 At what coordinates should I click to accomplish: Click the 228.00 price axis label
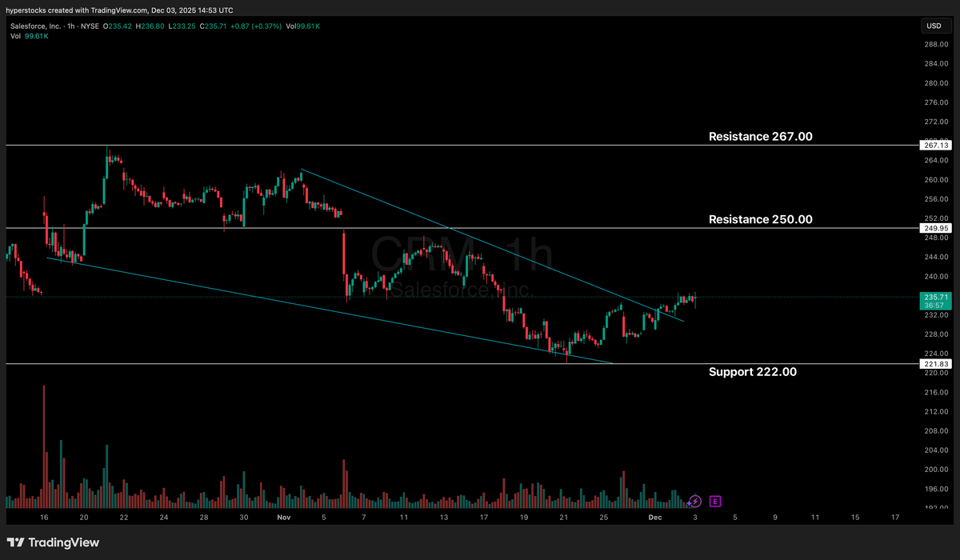pos(937,334)
